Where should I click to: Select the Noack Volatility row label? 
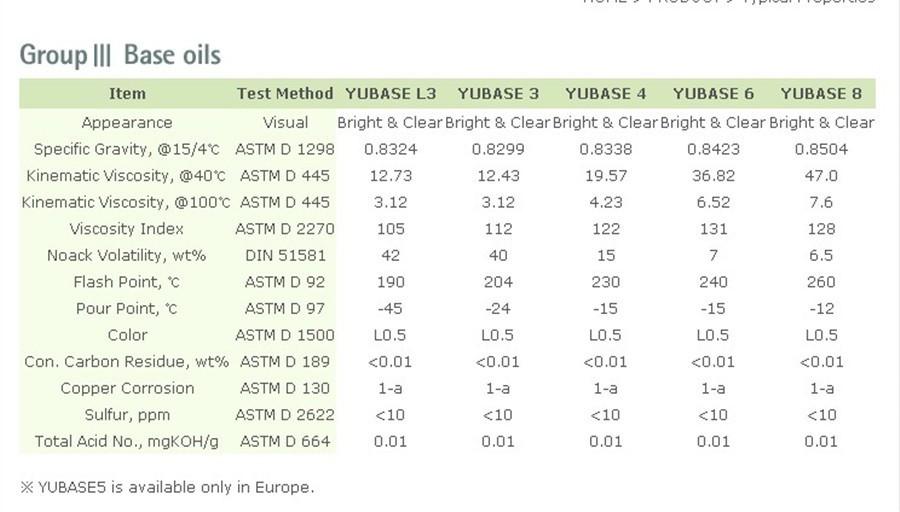point(127,255)
